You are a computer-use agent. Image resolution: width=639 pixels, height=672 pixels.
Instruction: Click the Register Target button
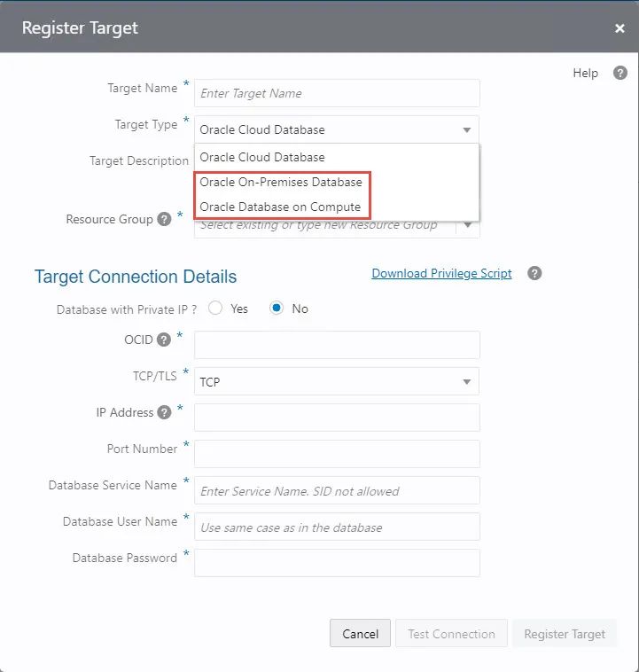click(x=565, y=634)
